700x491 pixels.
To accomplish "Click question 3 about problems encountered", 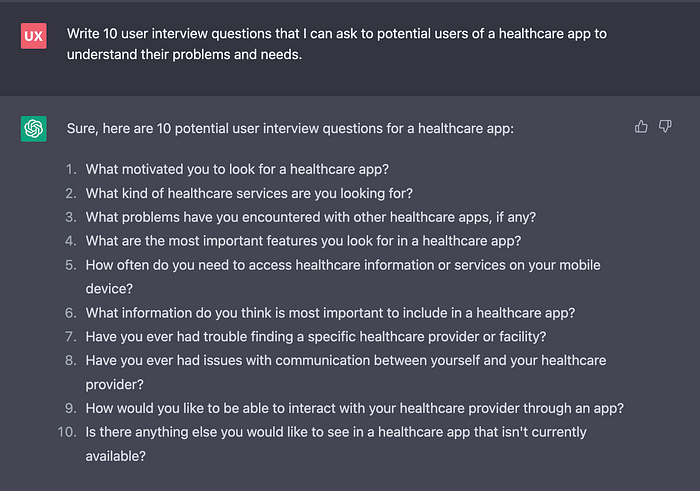I will click(311, 217).
